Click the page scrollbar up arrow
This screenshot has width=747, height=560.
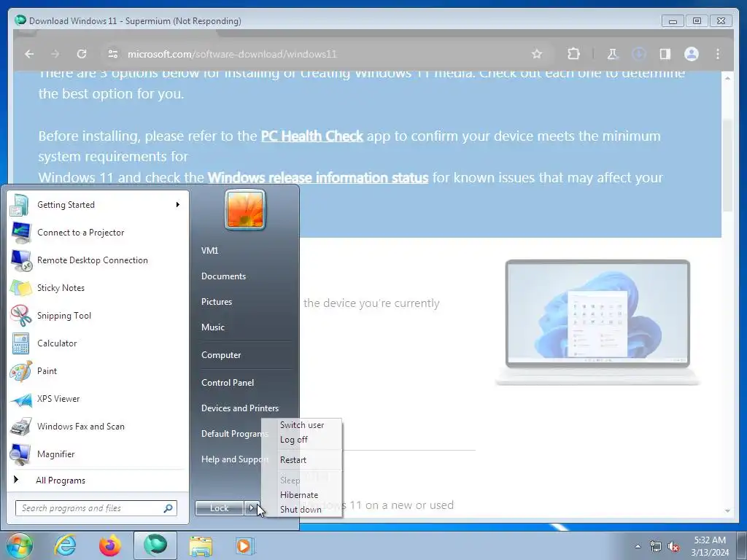coord(727,78)
